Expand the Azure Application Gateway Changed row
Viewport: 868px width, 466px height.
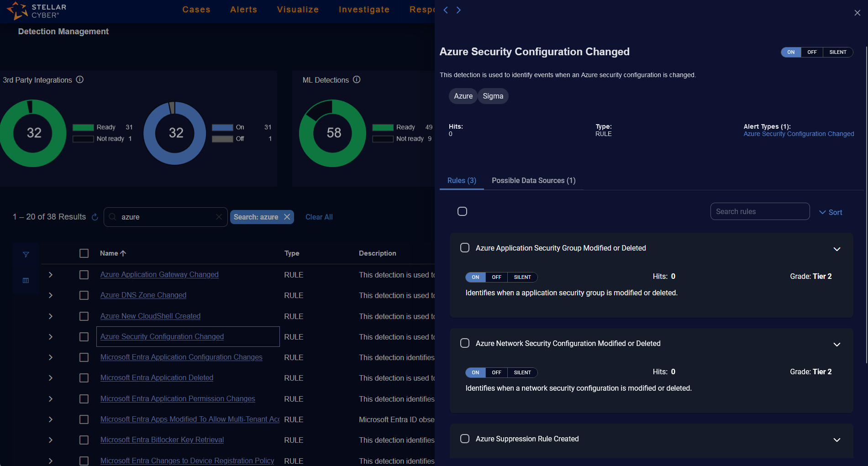51,275
